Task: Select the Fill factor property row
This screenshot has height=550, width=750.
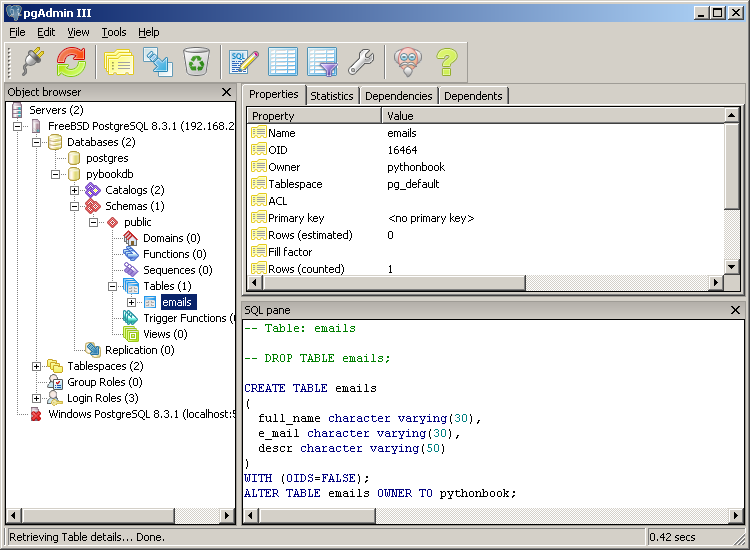Action: [x=486, y=252]
